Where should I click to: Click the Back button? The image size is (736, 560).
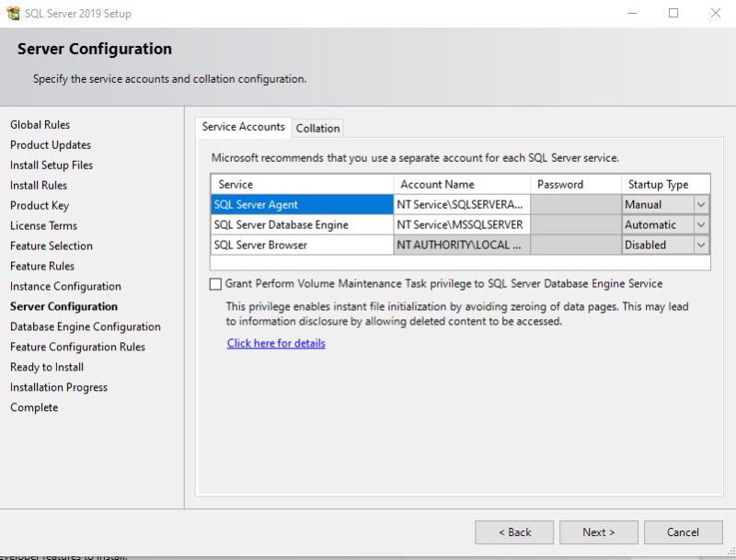513,531
